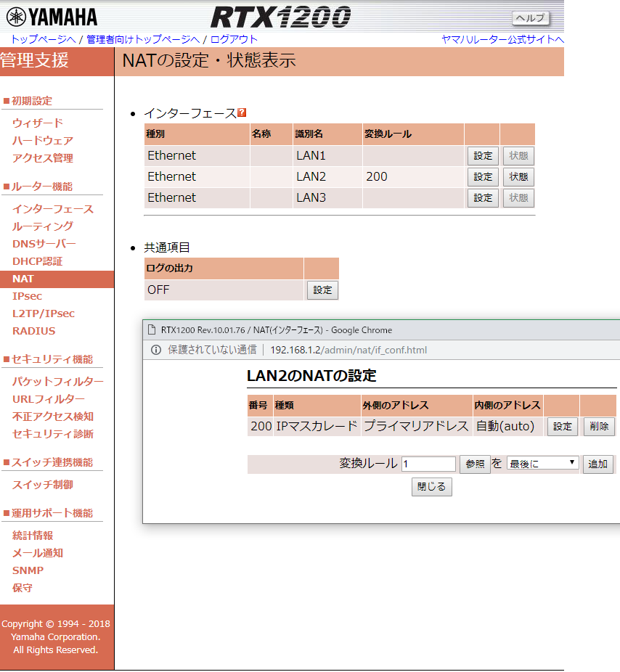Click the ログアウト link
The height and width of the screenshot is (672, 620).
tap(234, 39)
